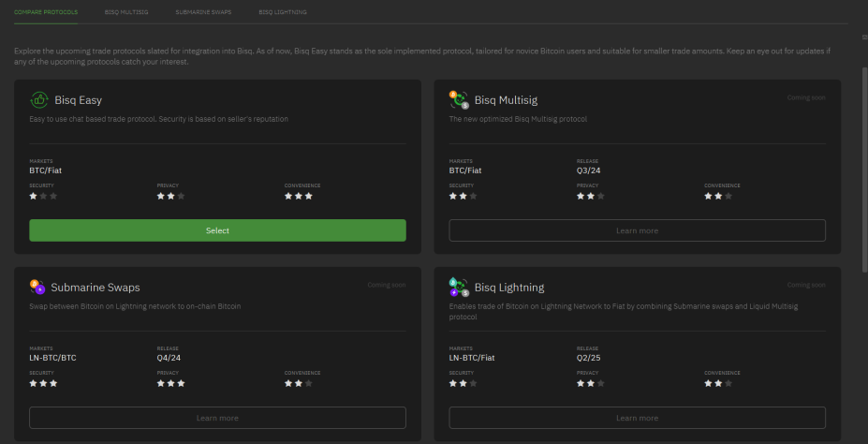Viewport: 868px width, 444px height.
Task: Open the Submarine Swaps tab
Action: (x=203, y=12)
